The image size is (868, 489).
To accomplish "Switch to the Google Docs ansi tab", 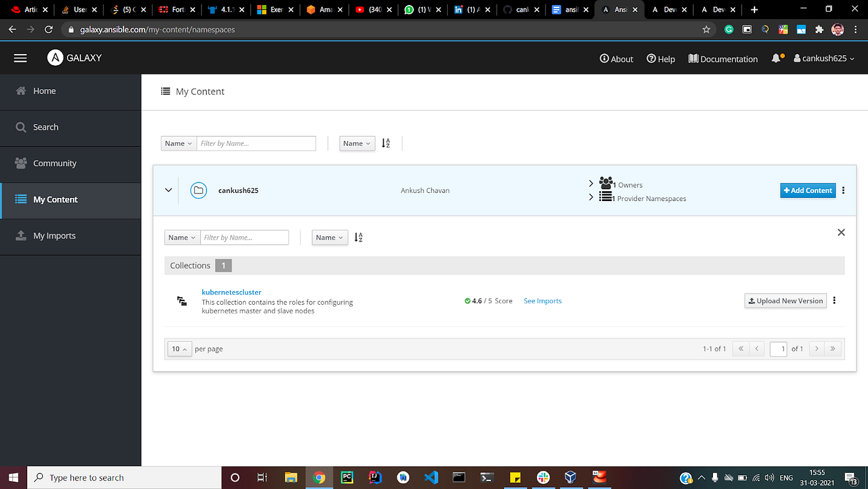I will (x=569, y=9).
